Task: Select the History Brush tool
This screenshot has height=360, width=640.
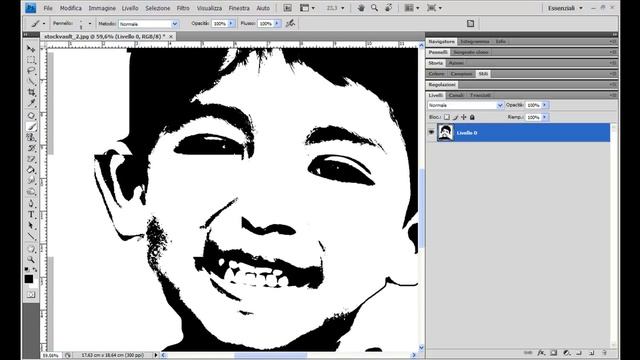Action: point(31,149)
